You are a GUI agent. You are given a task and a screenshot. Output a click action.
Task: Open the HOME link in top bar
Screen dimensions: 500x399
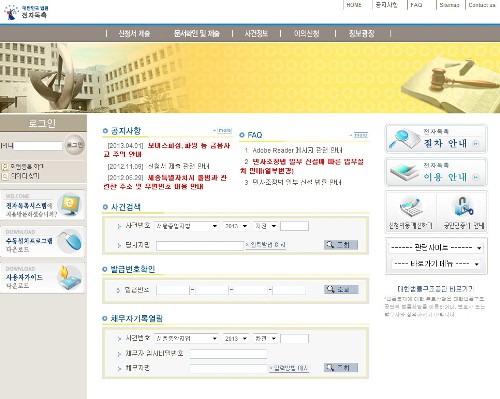click(354, 5)
